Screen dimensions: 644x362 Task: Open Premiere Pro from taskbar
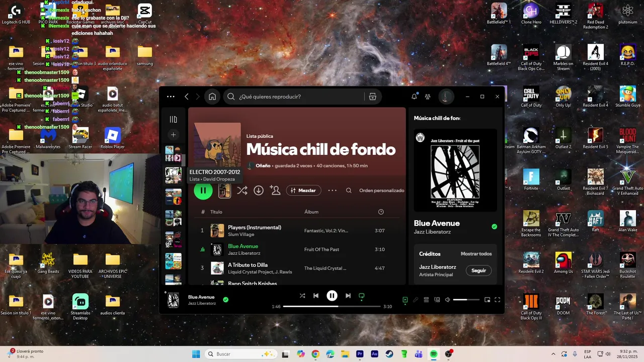[360, 354]
